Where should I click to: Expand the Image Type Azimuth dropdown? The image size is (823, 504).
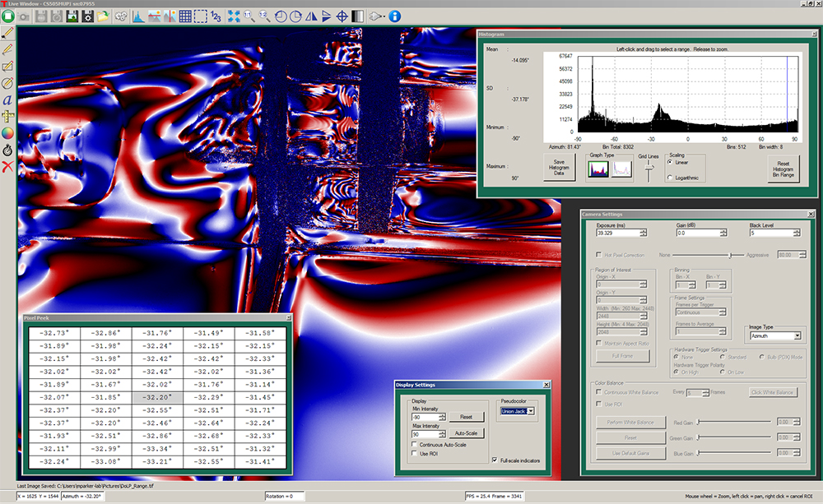pyautogui.click(x=797, y=335)
